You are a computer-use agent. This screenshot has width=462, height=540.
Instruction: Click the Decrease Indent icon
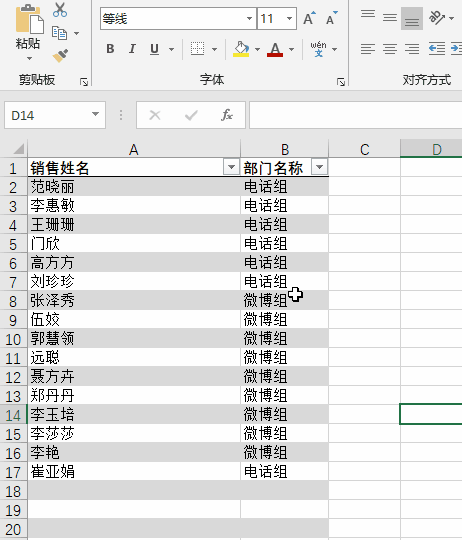tap(437, 49)
